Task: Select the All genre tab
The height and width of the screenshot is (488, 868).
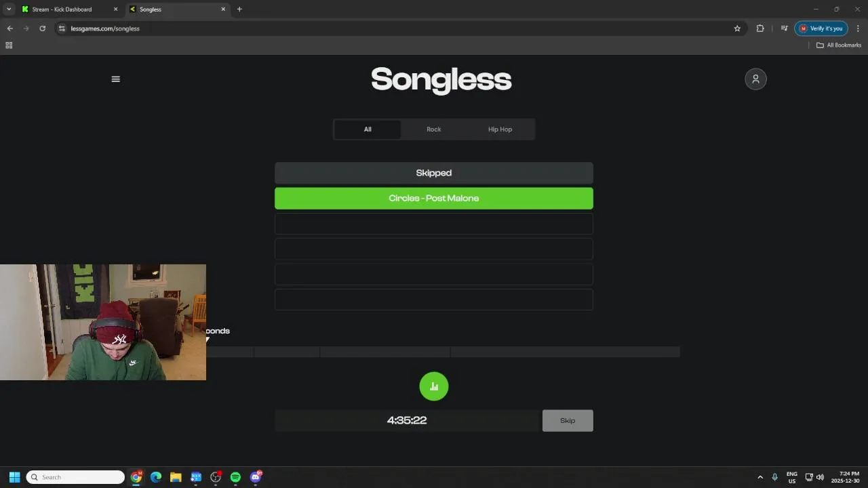Action: pos(368,129)
